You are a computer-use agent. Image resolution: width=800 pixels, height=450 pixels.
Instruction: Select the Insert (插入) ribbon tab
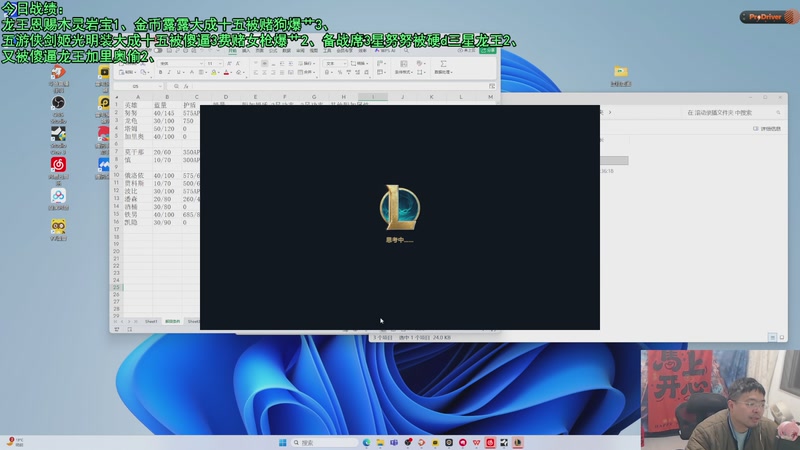(x=246, y=51)
